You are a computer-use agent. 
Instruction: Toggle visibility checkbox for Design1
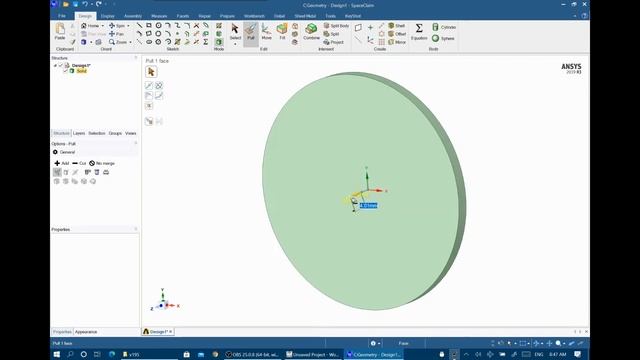61,65
